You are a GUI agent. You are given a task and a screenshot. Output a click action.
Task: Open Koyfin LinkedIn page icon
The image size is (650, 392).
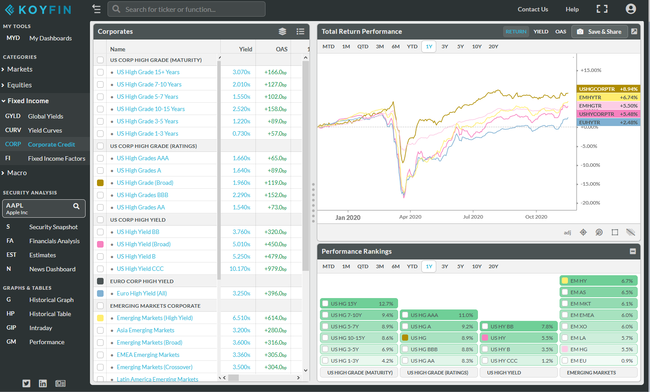(x=43, y=383)
